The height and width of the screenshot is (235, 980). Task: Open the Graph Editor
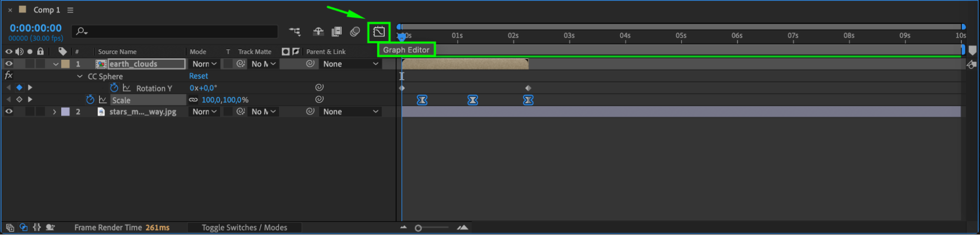tap(379, 32)
